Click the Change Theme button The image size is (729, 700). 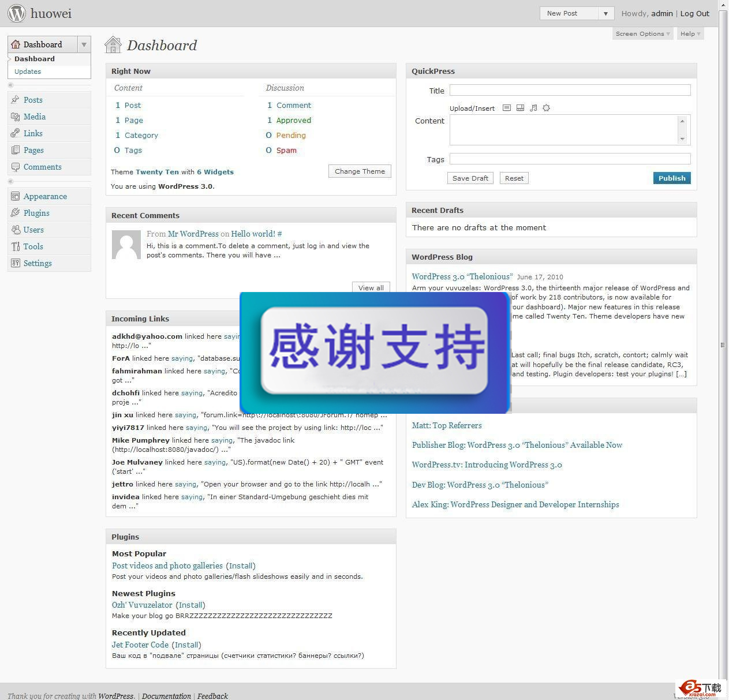point(360,171)
